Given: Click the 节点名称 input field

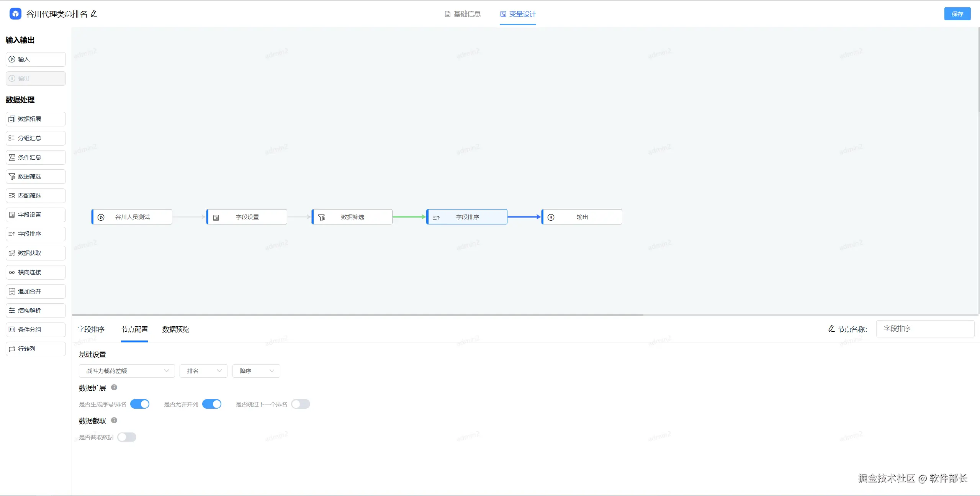Looking at the screenshot, I should 925,329.
